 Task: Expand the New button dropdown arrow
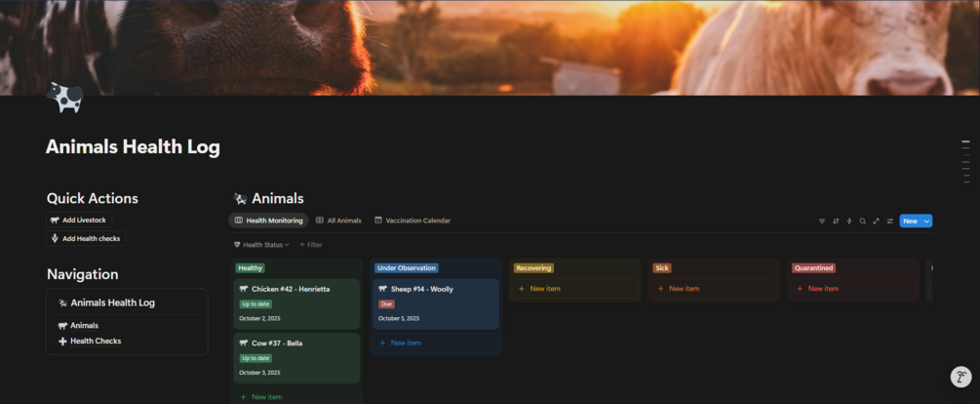tap(927, 221)
